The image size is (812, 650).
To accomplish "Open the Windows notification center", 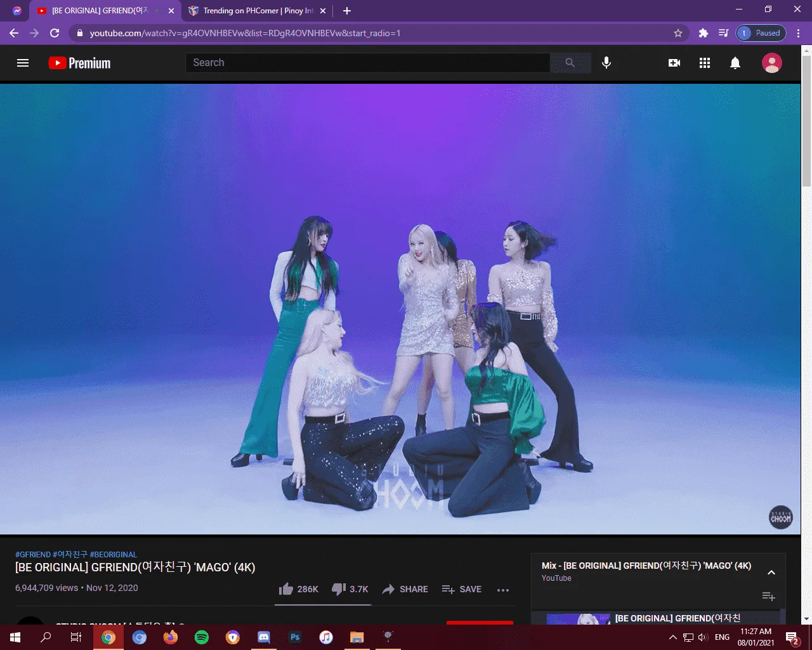I will pyautogui.click(x=792, y=638).
